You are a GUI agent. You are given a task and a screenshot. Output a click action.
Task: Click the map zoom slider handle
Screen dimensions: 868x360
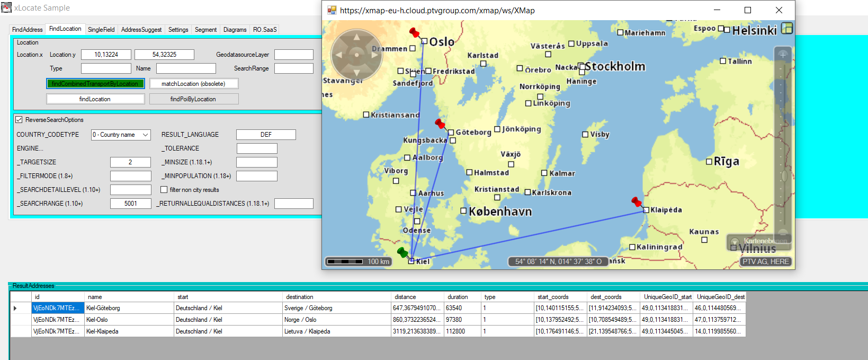coord(783,176)
